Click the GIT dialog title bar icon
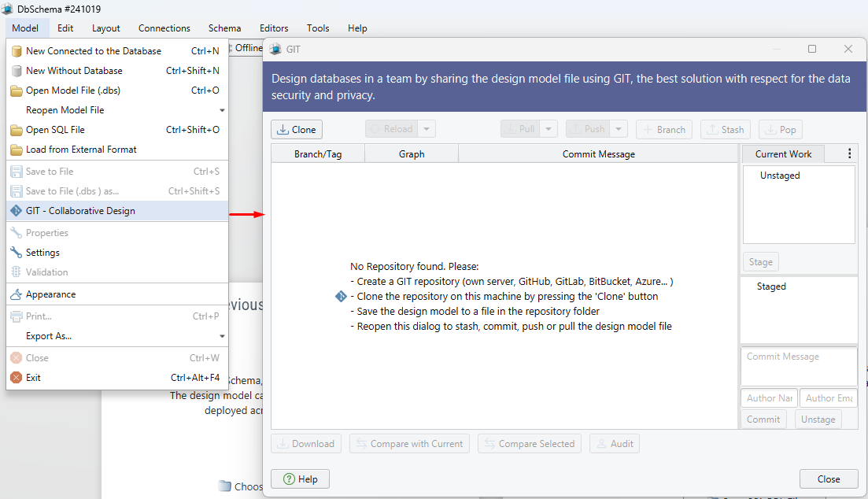The width and height of the screenshot is (868, 499). [x=275, y=50]
